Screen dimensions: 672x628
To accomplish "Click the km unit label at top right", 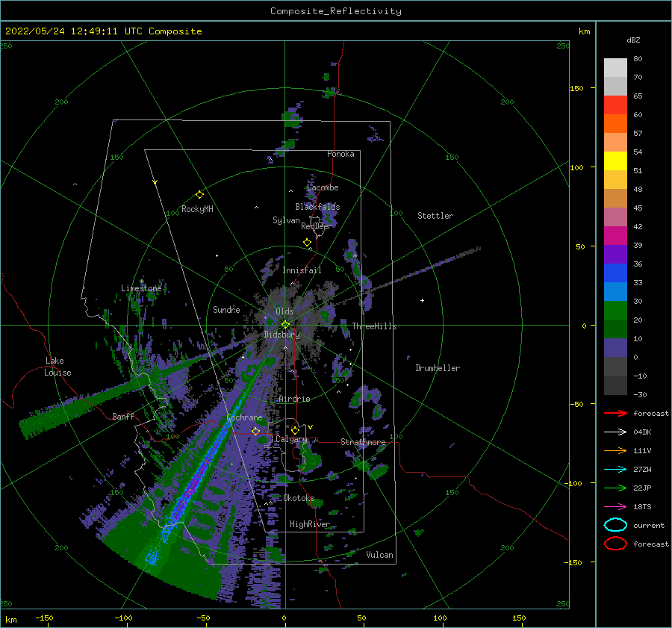I will [584, 31].
